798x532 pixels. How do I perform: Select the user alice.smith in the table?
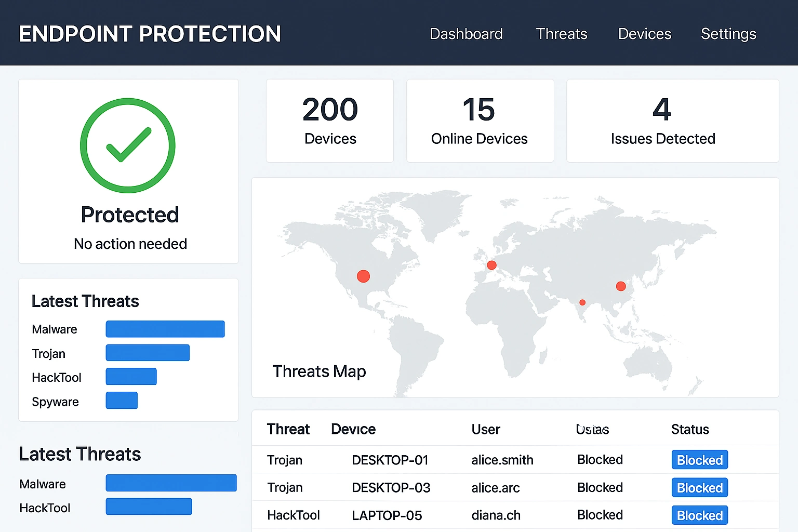point(502,460)
